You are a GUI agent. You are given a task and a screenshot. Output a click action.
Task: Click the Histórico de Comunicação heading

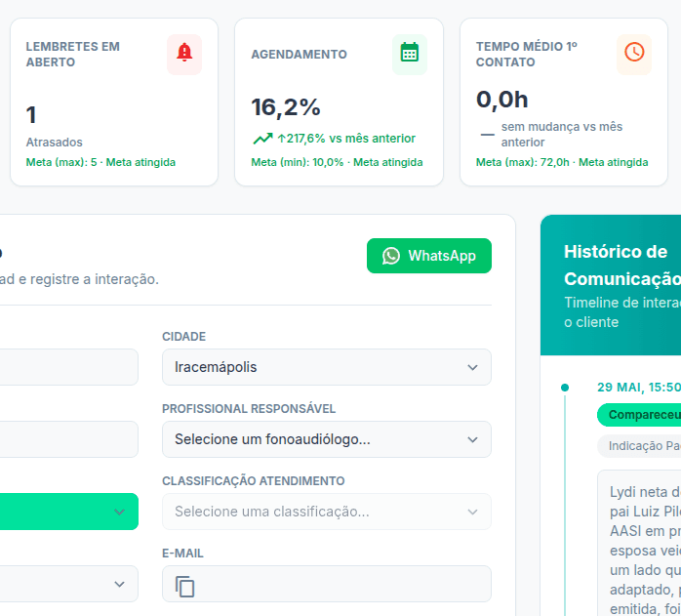(622, 266)
